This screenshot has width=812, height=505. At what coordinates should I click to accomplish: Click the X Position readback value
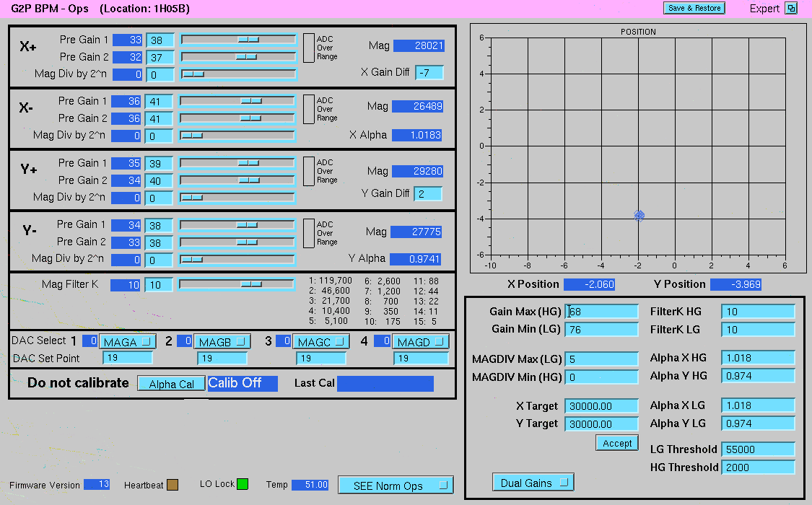(589, 284)
